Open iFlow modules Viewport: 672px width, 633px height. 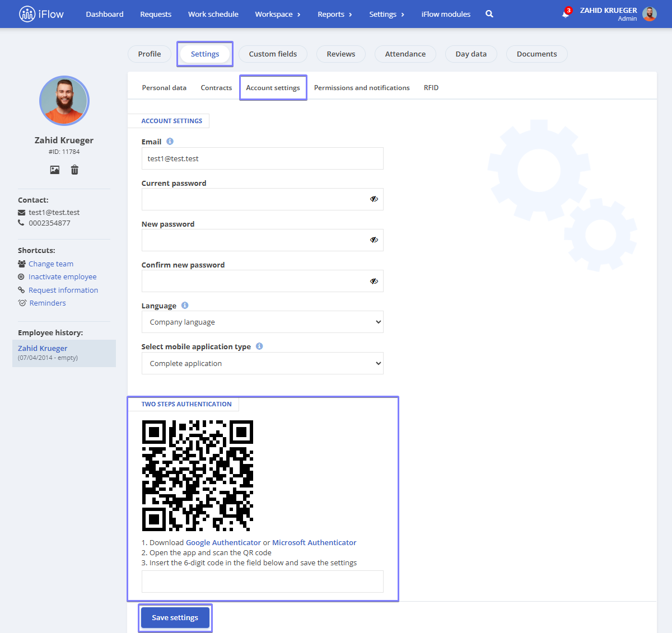446,14
